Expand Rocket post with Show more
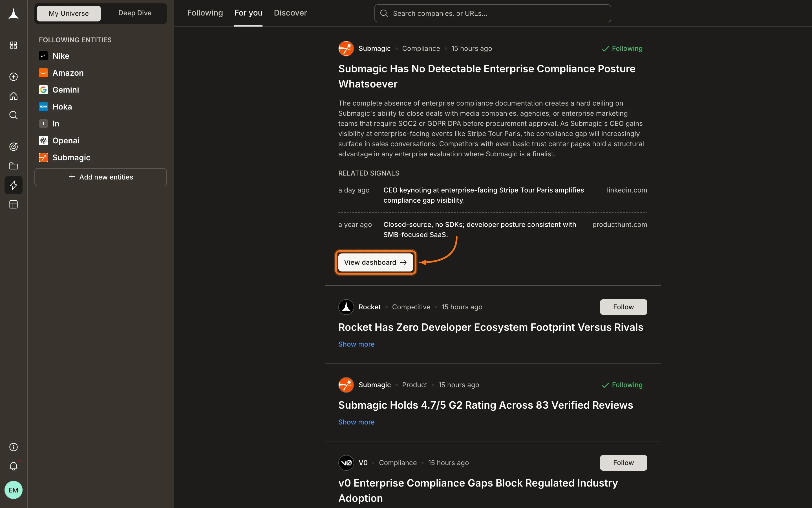 356,344
